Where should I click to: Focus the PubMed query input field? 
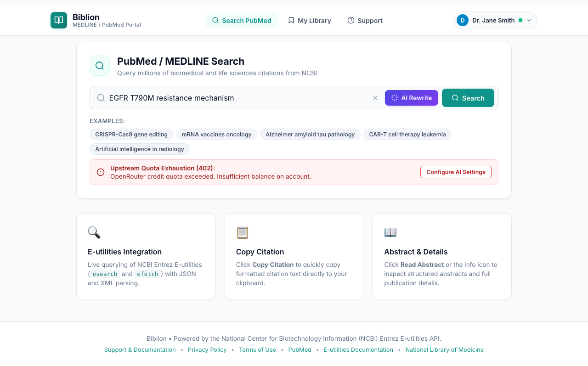coord(237,98)
